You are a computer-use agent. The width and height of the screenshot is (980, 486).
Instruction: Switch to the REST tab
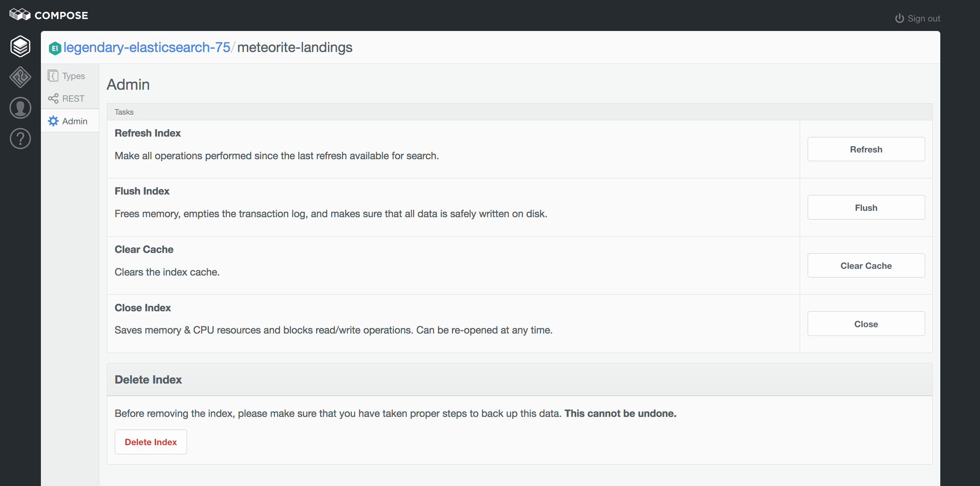click(73, 98)
